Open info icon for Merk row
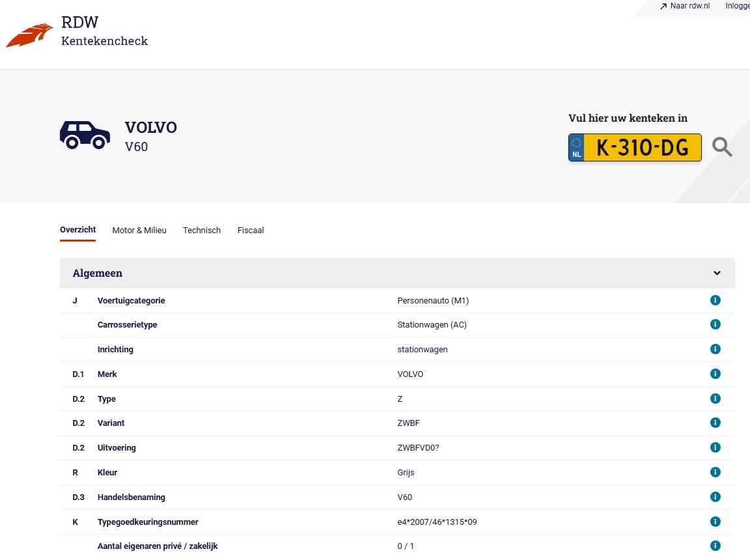The image size is (750, 560). 715,374
